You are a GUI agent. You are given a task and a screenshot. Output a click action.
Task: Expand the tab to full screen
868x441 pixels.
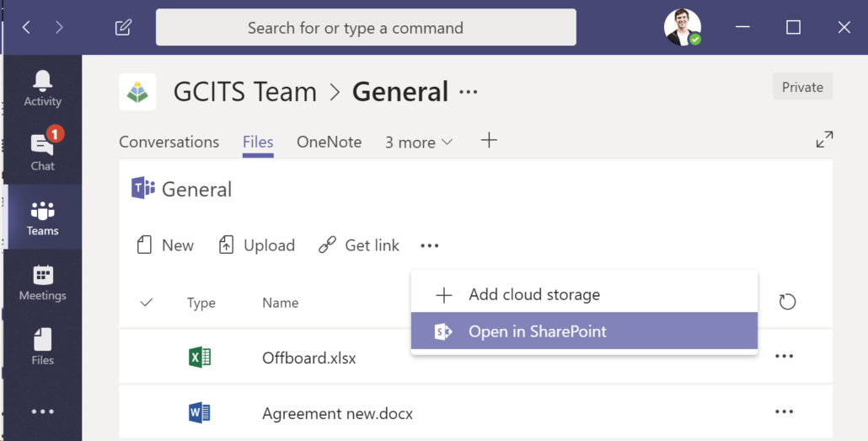824,140
